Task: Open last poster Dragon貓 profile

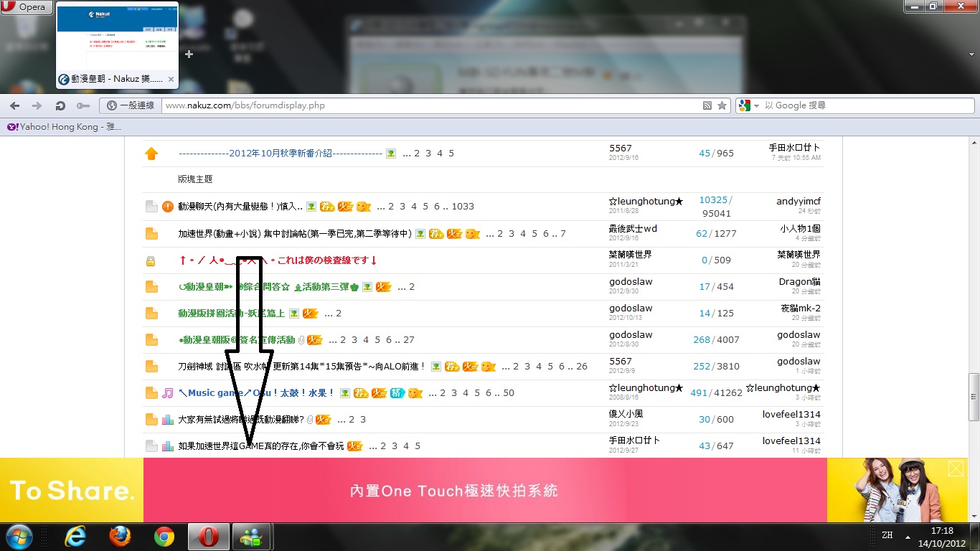Action: 800,282
